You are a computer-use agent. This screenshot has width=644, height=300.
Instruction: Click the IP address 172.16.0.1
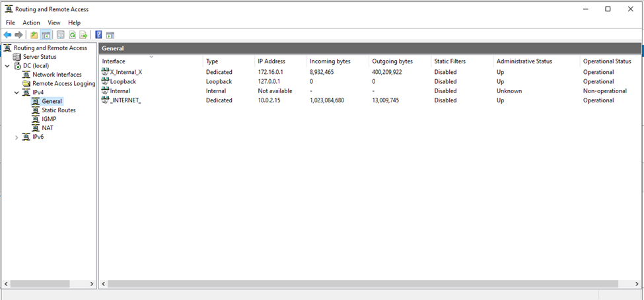pos(271,72)
